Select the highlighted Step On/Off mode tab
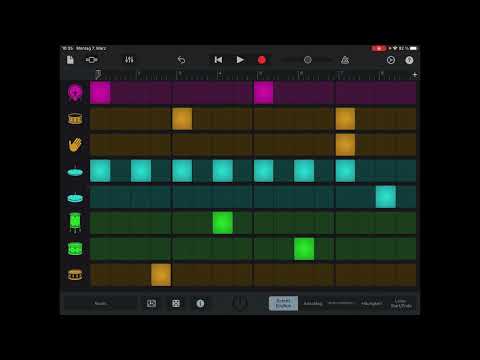 (283, 303)
